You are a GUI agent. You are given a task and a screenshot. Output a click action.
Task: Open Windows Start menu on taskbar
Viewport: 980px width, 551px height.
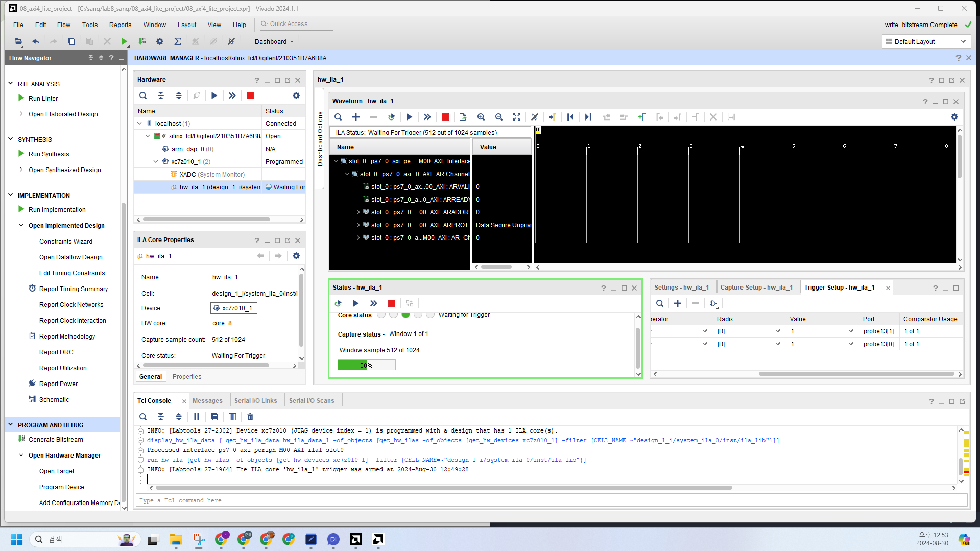tap(16, 539)
